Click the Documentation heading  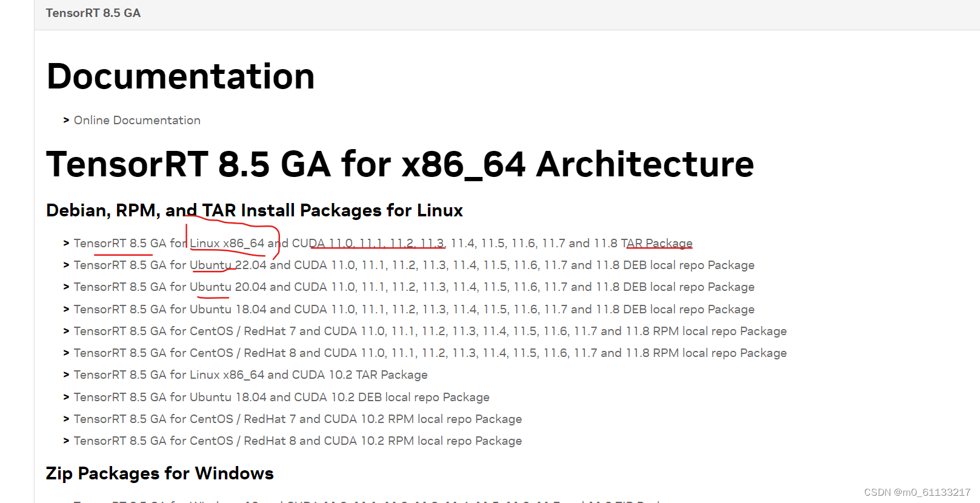(x=181, y=76)
